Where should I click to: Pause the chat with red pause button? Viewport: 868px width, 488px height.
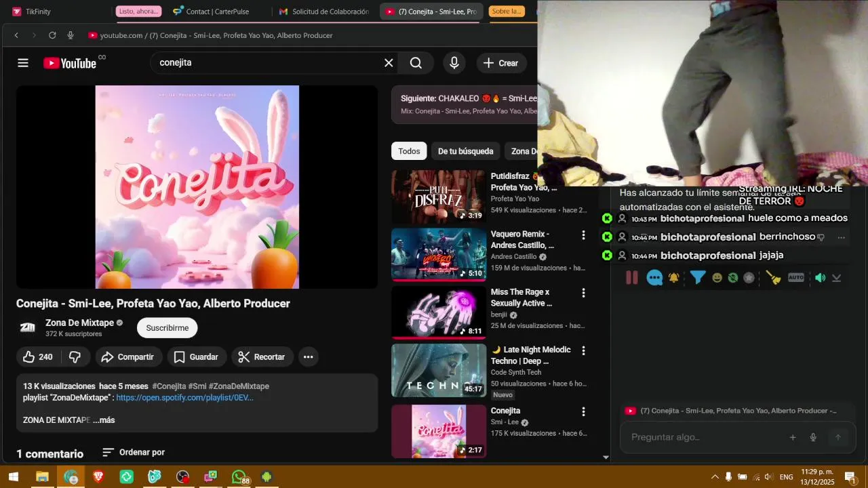pos(631,277)
